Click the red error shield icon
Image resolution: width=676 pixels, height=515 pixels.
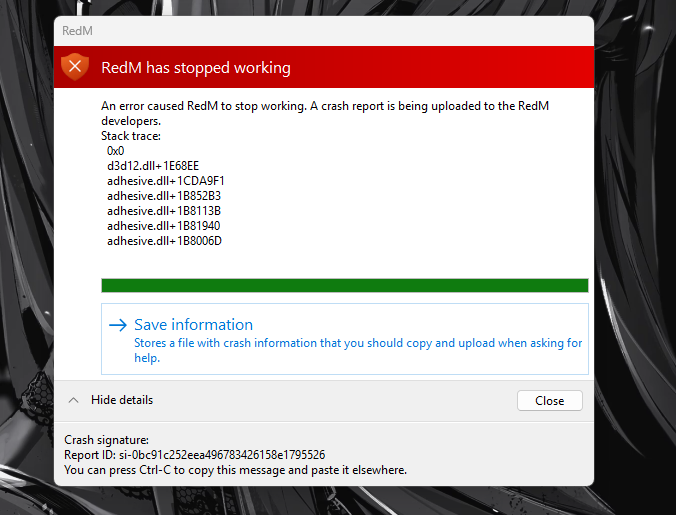coord(75,67)
